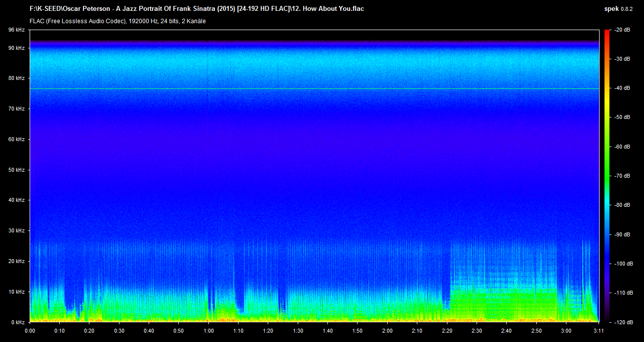The height and width of the screenshot is (342, 644).
Task: Select the -50 dB legend label
Action: pyautogui.click(x=621, y=117)
